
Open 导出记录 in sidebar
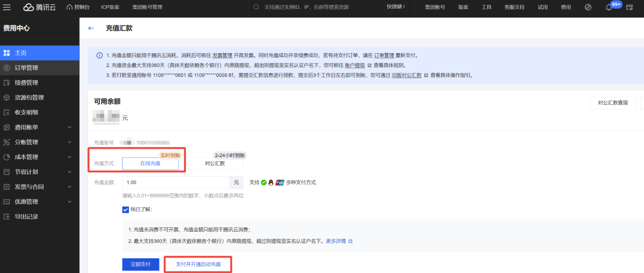26,217
